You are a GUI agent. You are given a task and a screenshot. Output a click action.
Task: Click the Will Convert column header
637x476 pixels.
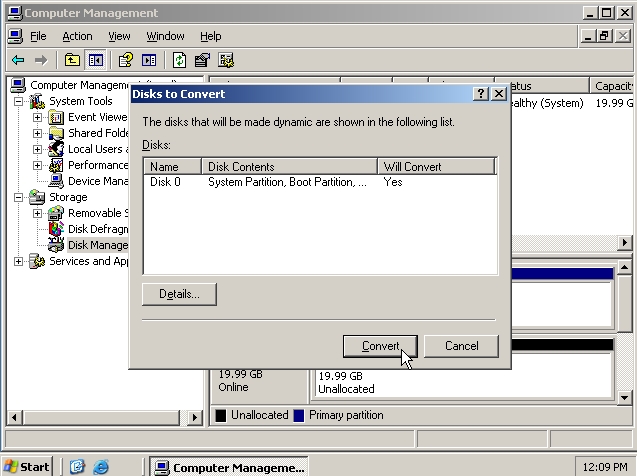[x=436, y=167]
